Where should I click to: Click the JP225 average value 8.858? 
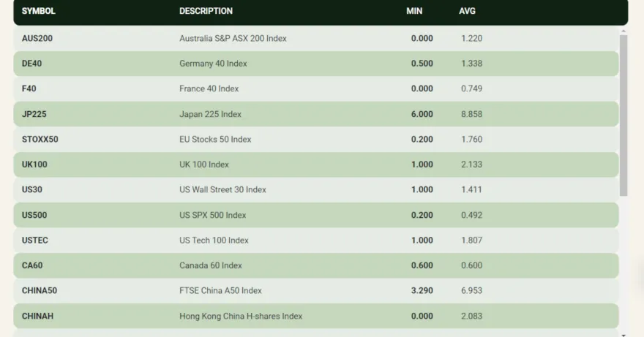pyautogui.click(x=471, y=114)
